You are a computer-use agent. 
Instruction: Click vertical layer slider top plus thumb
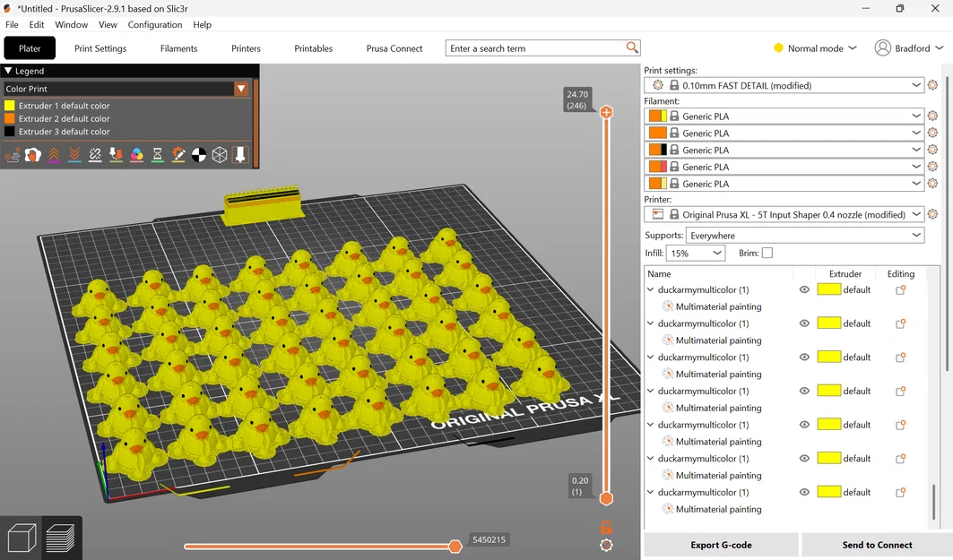tap(606, 112)
